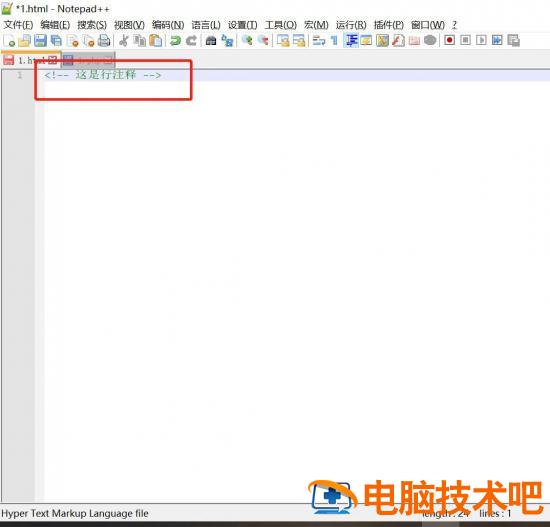Undo with the green arrow icon
The width and height of the screenshot is (550, 527).
click(175, 41)
